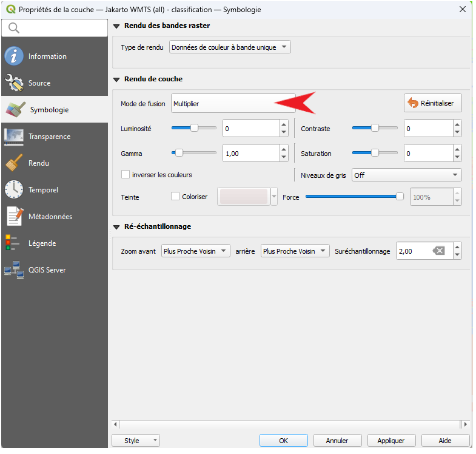Open the Style menu button
Image resolution: width=476 pixels, height=454 pixels.
(136, 441)
